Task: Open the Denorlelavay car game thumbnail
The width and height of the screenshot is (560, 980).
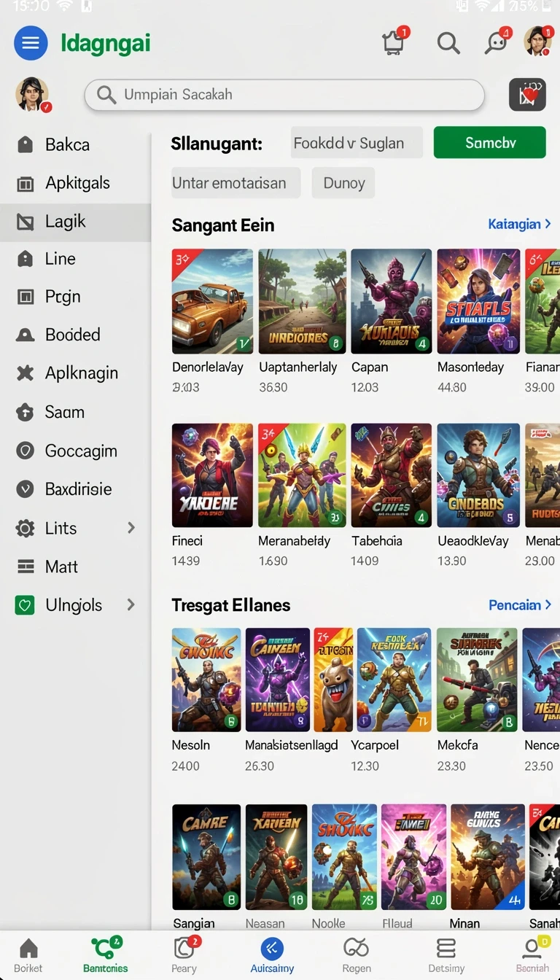Action: click(x=212, y=301)
